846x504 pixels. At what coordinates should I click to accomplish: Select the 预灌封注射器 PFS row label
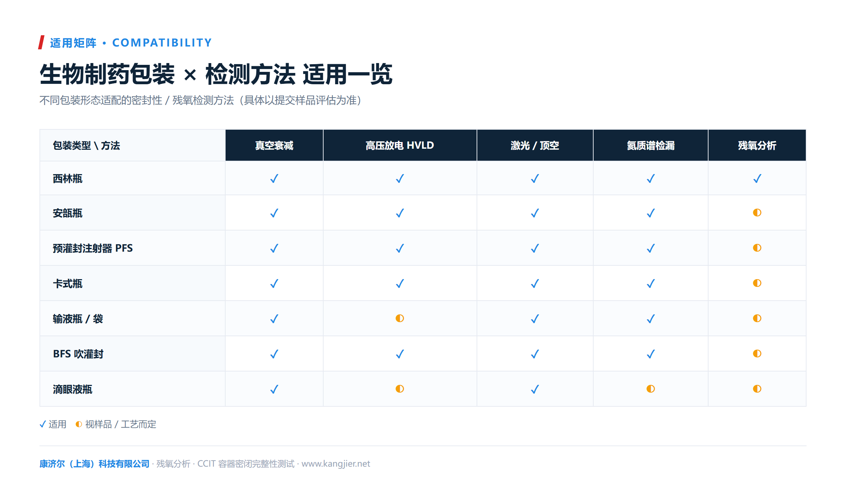[x=93, y=248]
